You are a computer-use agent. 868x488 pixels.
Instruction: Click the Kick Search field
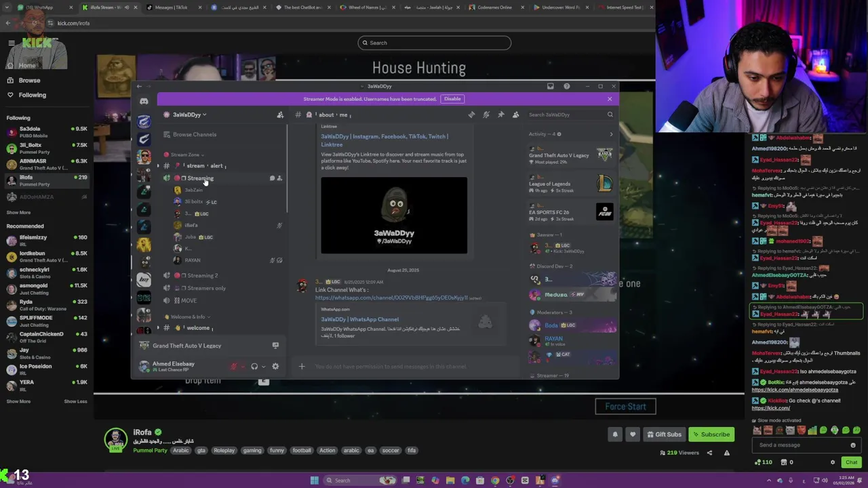[434, 43]
